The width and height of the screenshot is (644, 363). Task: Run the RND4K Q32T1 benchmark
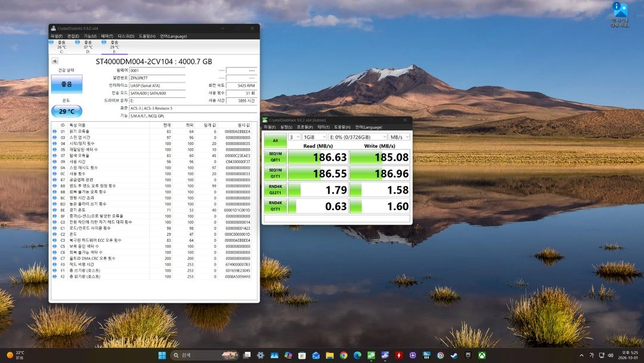point(275,190)
